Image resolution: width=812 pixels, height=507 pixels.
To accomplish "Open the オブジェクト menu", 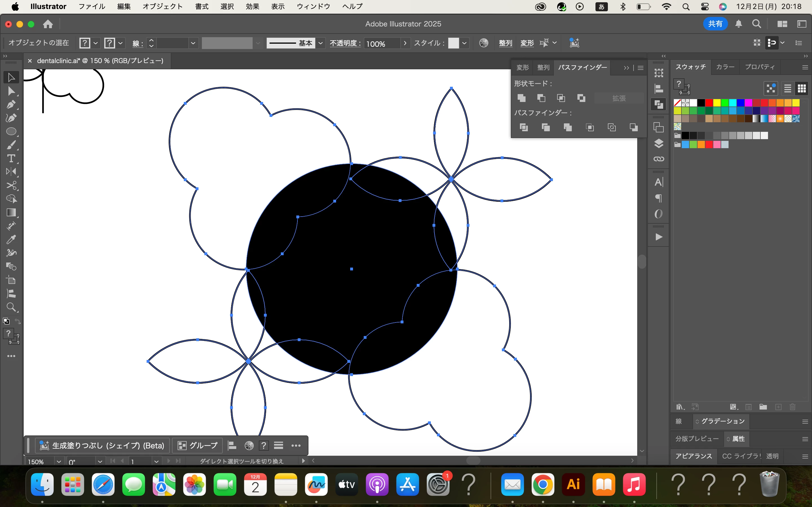I will 162,6.
